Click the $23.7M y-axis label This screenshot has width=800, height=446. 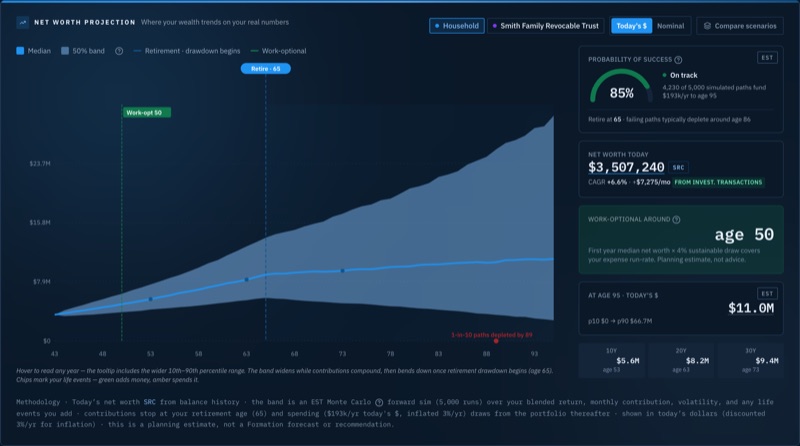pos(40,164)
